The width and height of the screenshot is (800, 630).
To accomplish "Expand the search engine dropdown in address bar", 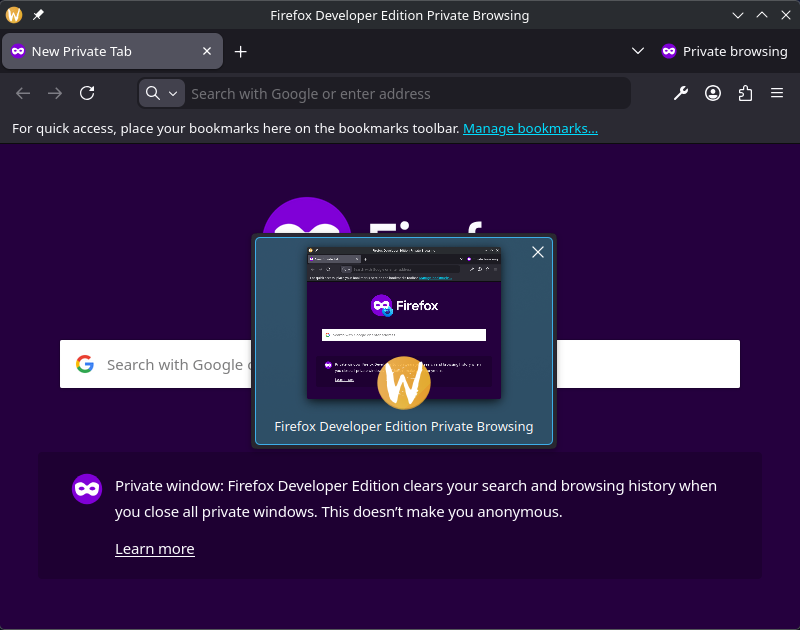I will [x=161, y=93].
